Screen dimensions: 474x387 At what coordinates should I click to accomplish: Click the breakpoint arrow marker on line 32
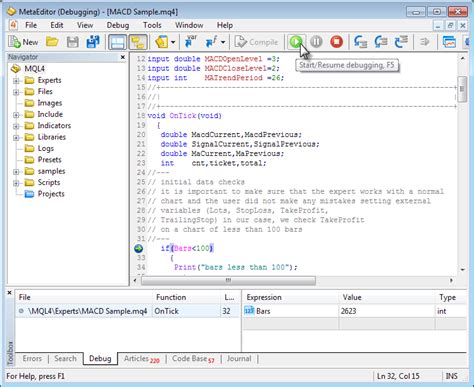pos(138,248)
